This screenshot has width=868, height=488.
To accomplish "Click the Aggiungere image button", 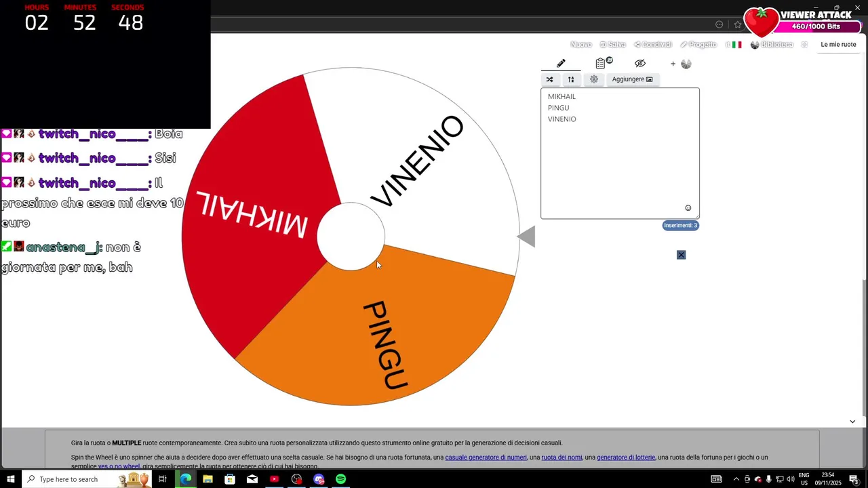I will [632, 79].
